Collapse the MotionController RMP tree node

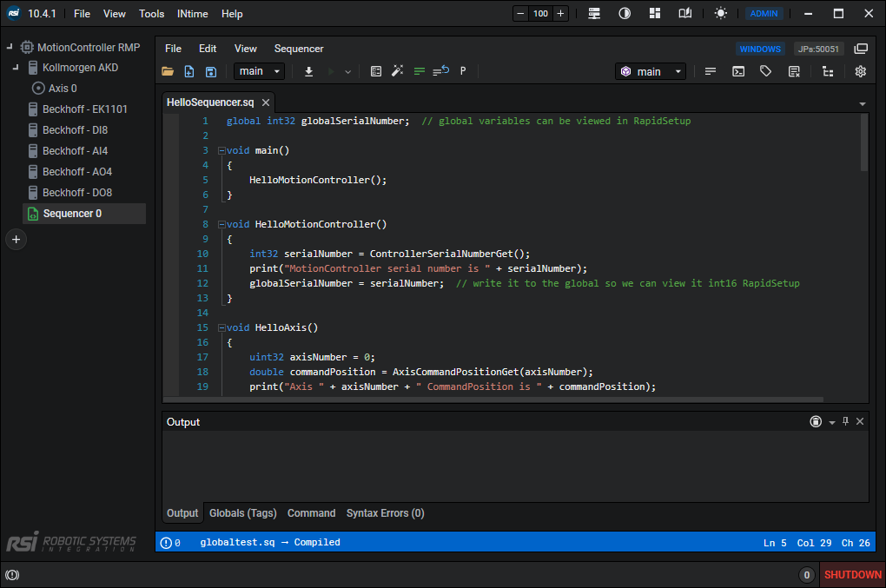[x=10, y=47]
